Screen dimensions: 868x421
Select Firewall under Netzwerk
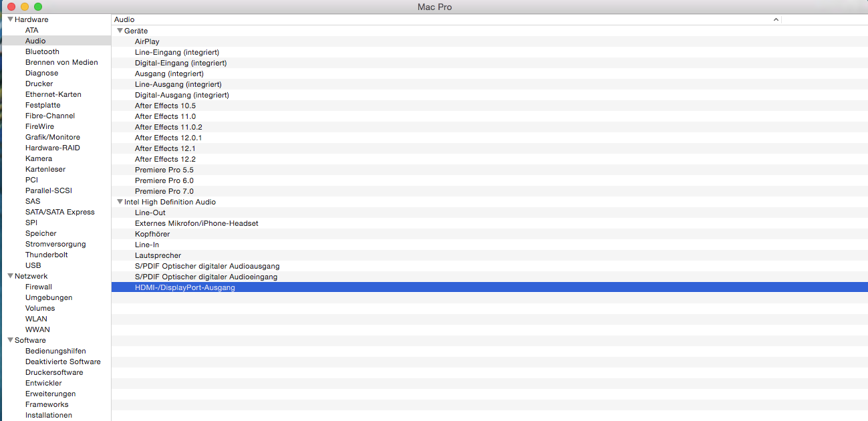pos(39,287)
